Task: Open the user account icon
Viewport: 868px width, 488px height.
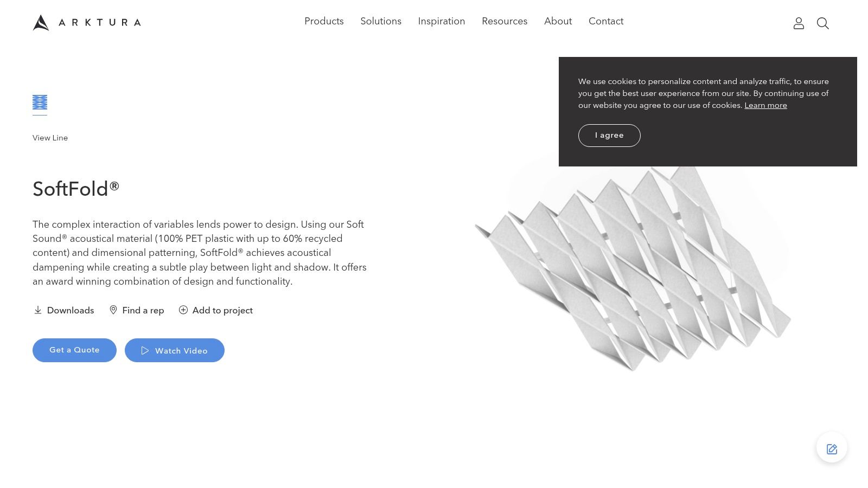Action: 799,23
